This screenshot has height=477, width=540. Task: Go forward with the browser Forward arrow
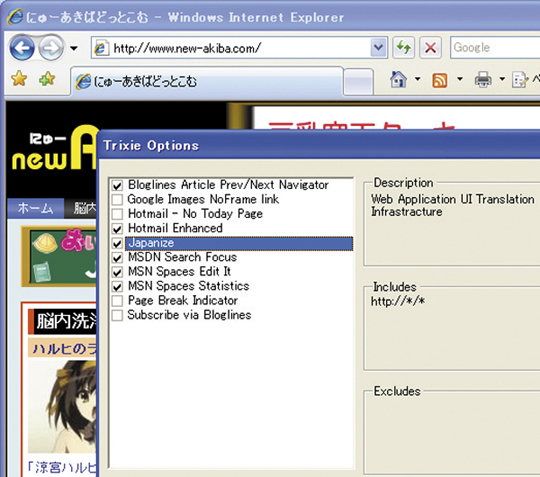(x=51, y=48)
